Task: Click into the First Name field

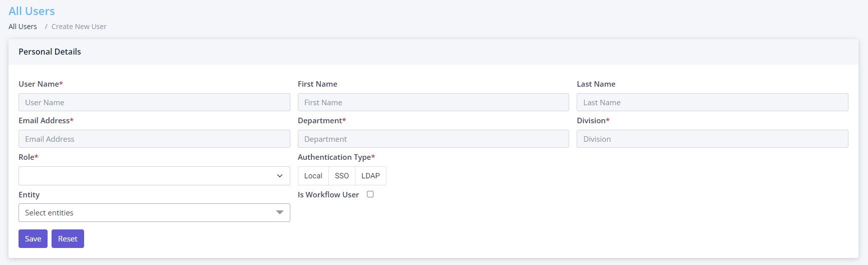Action: click(433, 102)
